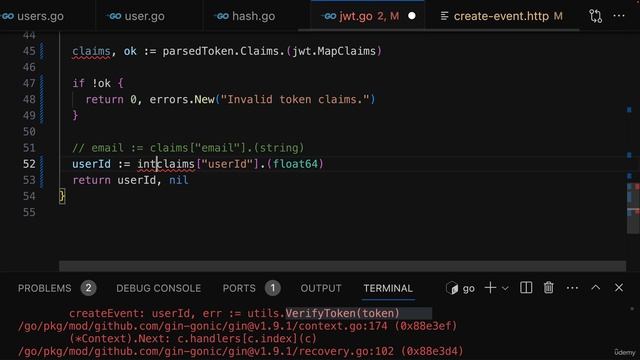Expand the new terminal launch profile dropdown
The height and width of the screenshot is (360, 640).
(505, 288)
